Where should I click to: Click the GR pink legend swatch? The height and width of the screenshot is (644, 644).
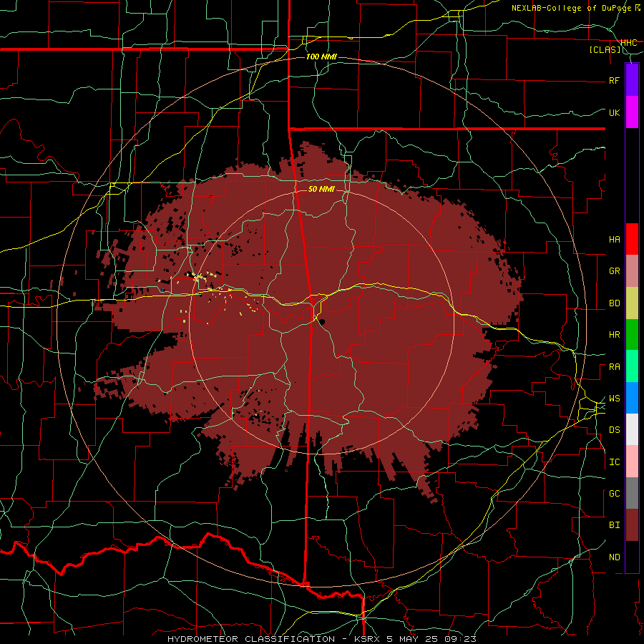pyautogui.click(x=632, y=271)
